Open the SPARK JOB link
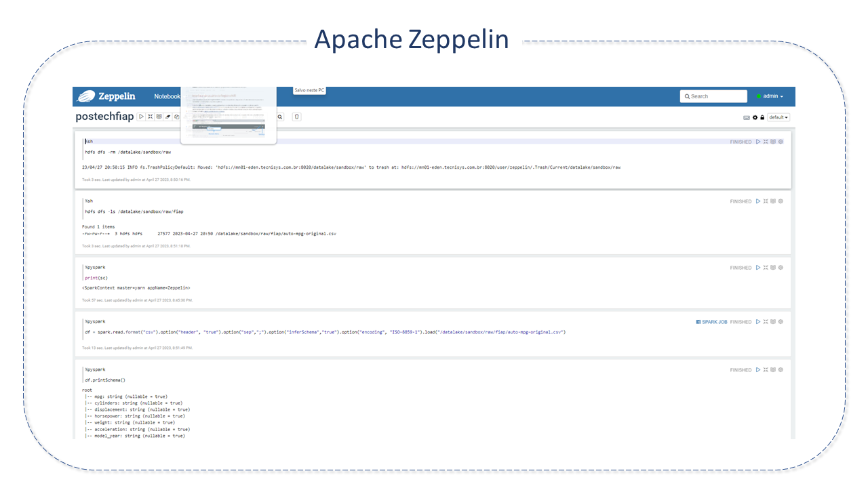 tap(711, 322)
